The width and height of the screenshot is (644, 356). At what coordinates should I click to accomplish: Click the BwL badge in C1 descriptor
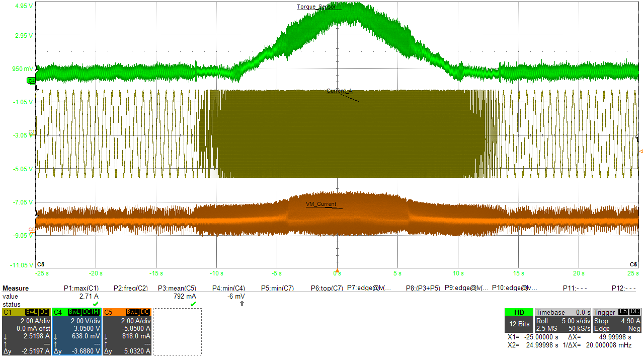point(31,312)
